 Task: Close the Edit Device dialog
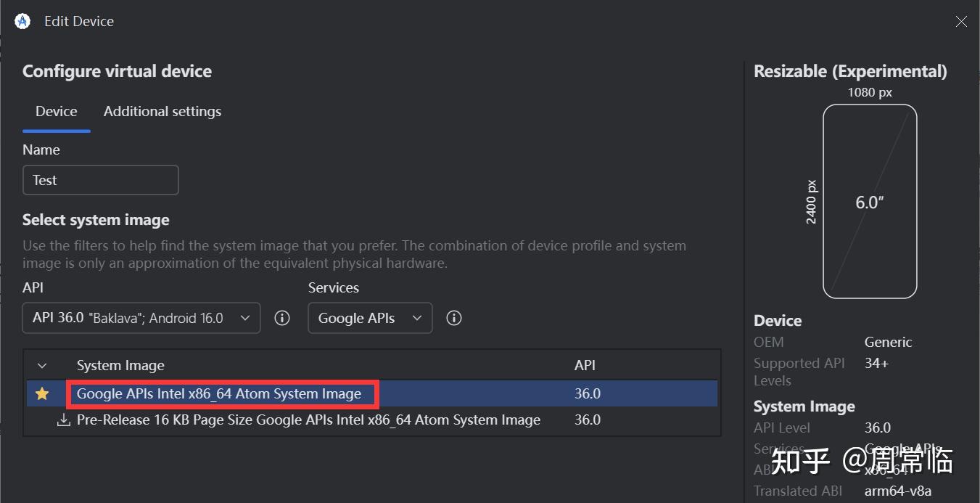coord(961,21)
